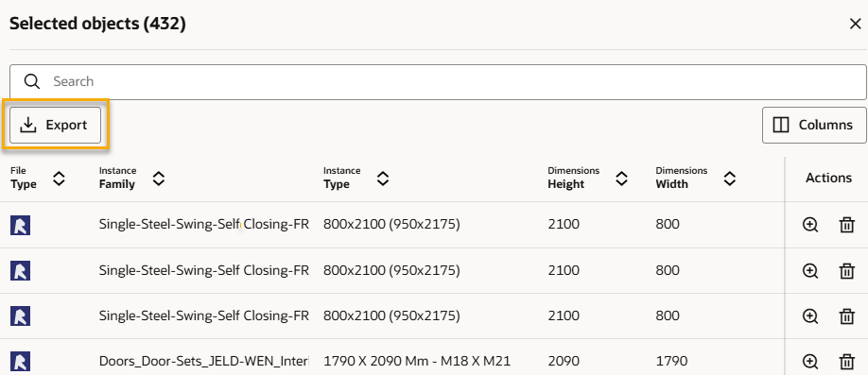This screenshot has width=868, height=375.
Task: Open the Columns chooser
Action: pos(814,125)
